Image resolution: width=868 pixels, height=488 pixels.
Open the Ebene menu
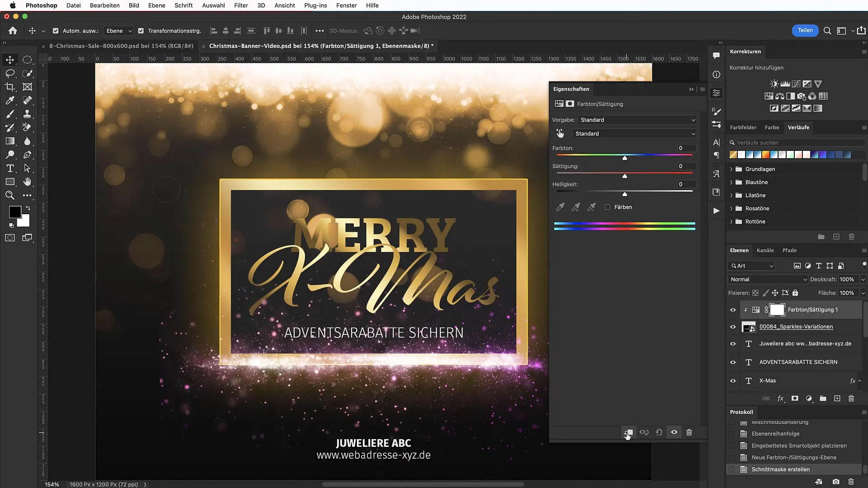[156, 5]
